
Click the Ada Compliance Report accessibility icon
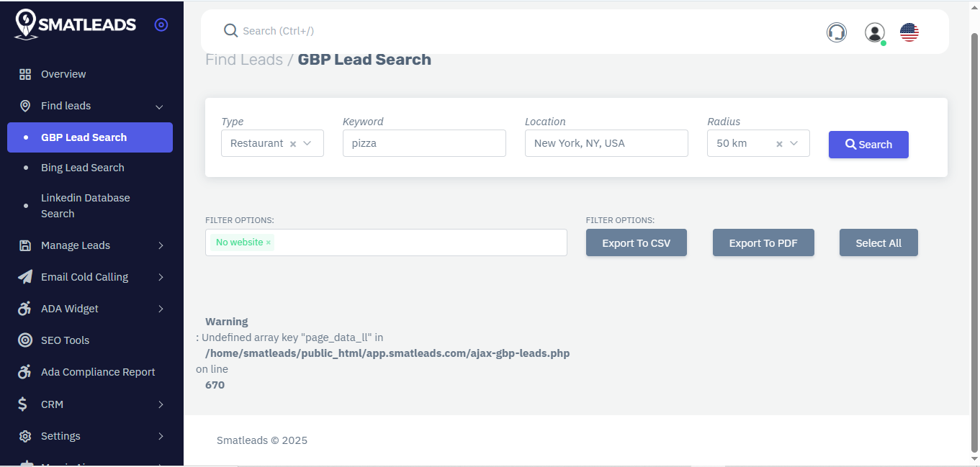coord(25,372)
